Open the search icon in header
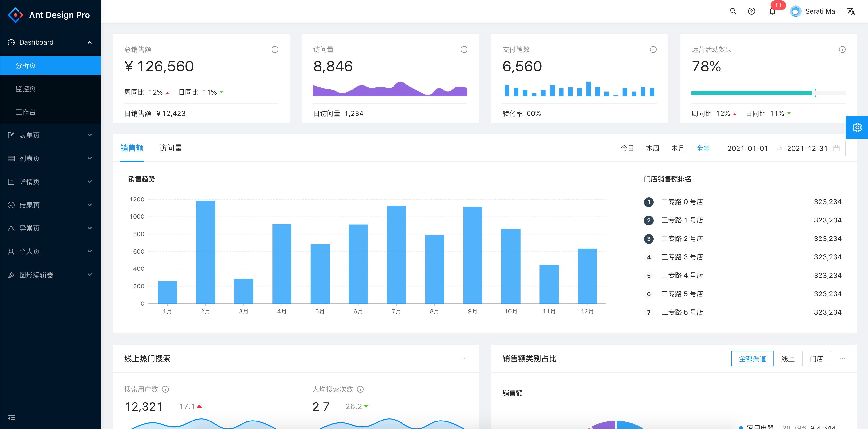The height and width of the screenshot is (429, 868). click(x=733, y=11)
